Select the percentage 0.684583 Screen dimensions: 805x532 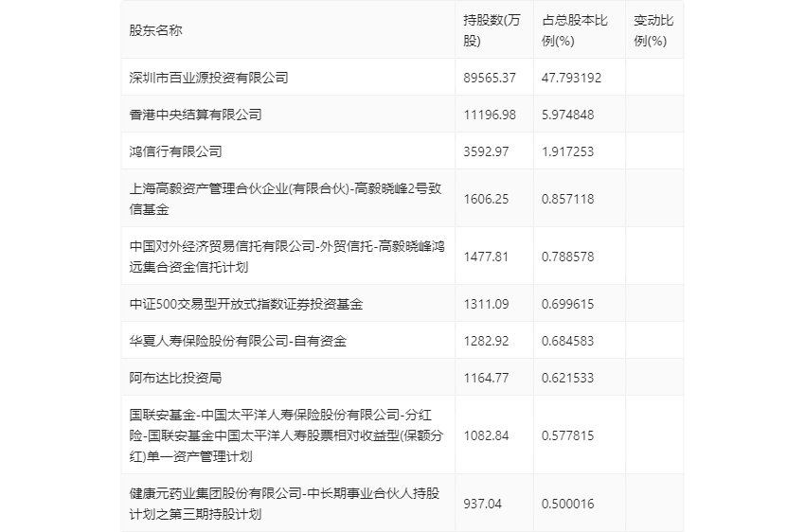tap(567, 341)
